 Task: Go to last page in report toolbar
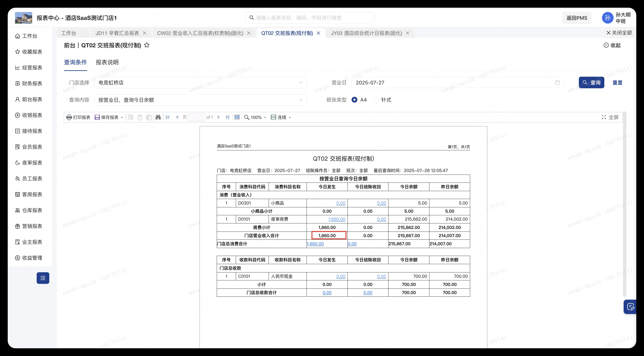click(x=227, y=117)
